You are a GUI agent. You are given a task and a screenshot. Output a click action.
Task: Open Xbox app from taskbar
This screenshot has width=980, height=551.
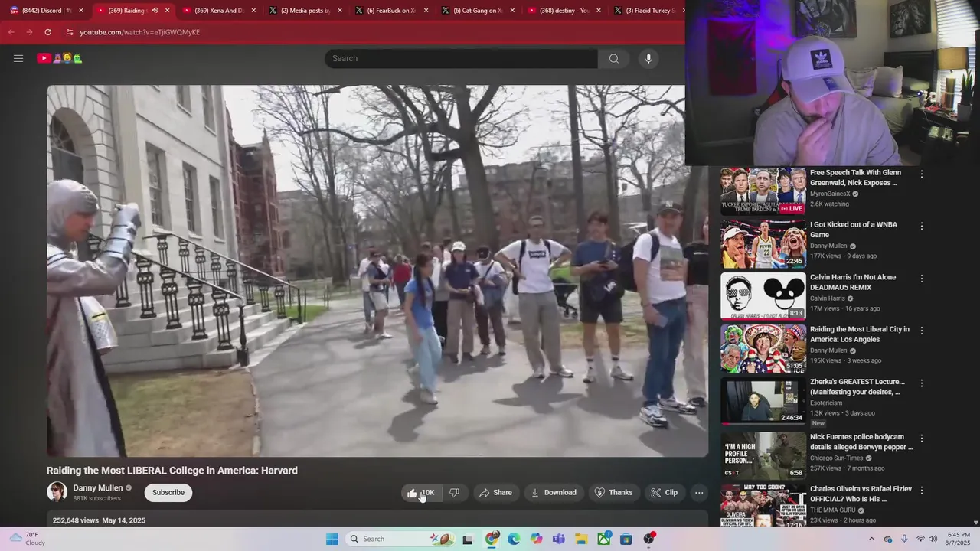point(604,539)
